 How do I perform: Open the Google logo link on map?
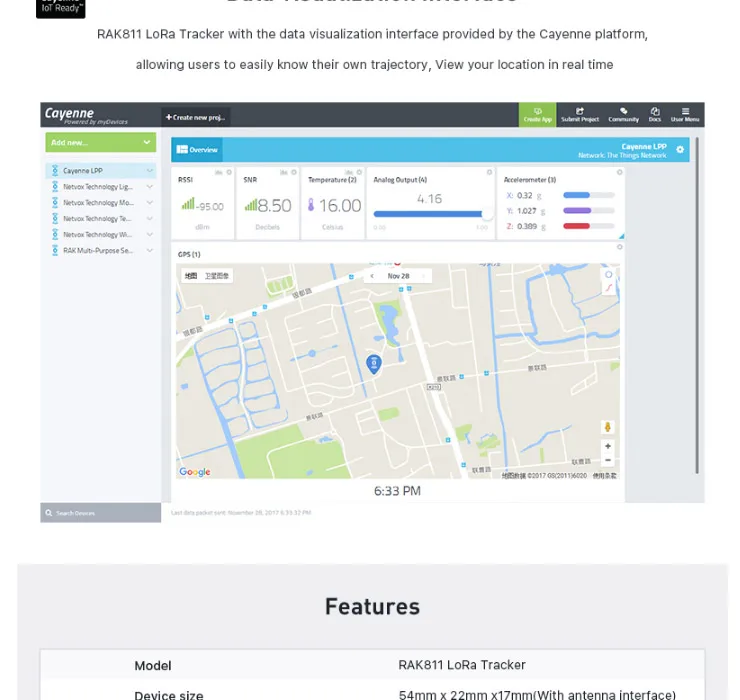click(195, 472)
